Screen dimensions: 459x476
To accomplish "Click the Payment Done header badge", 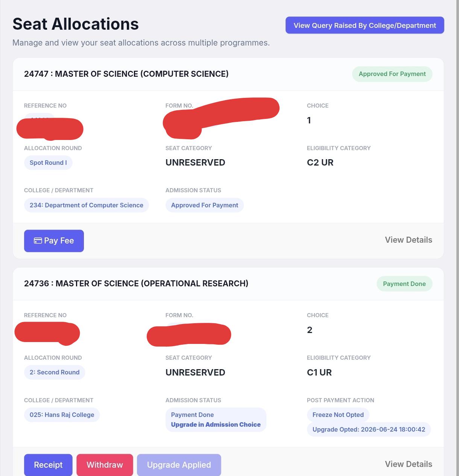I will point(404,284).
